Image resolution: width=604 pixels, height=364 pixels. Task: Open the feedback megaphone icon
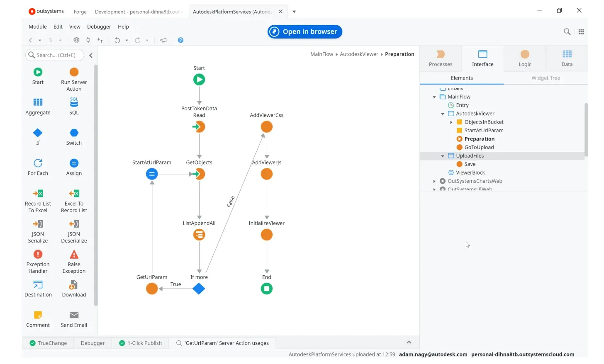163,40
